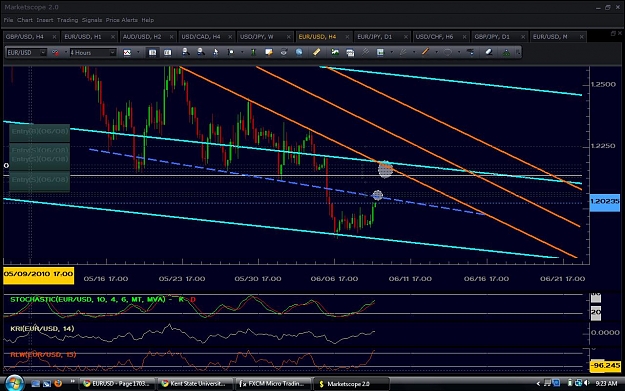Toggle the first chart layout mode button
This screenshot has width=625, height=391.
tap(152, 53)
